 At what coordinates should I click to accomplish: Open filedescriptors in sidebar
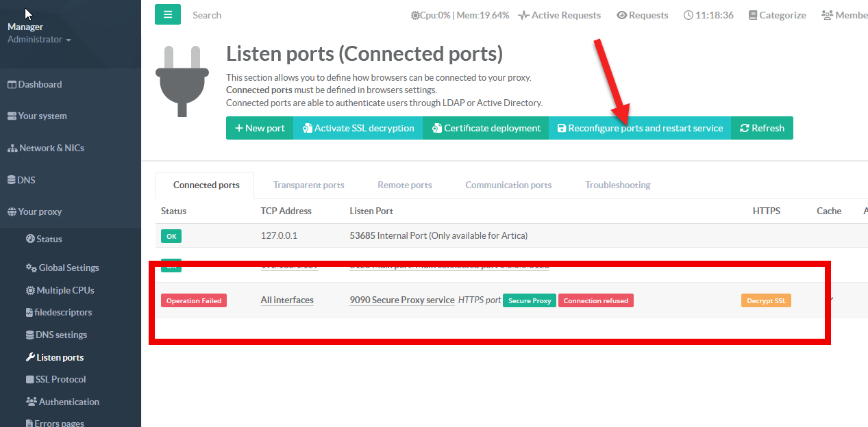[x=62, y=312]
